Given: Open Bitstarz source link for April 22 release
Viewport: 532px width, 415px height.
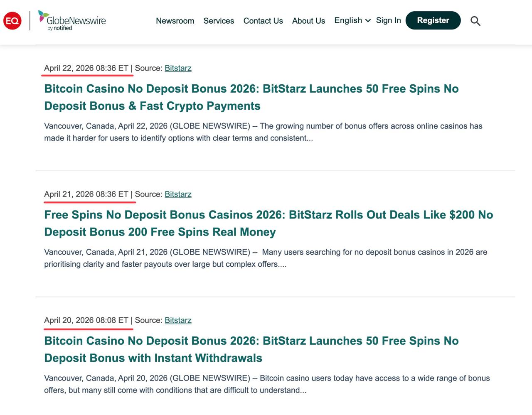Looking at the screenshot, I should point(178,68).
